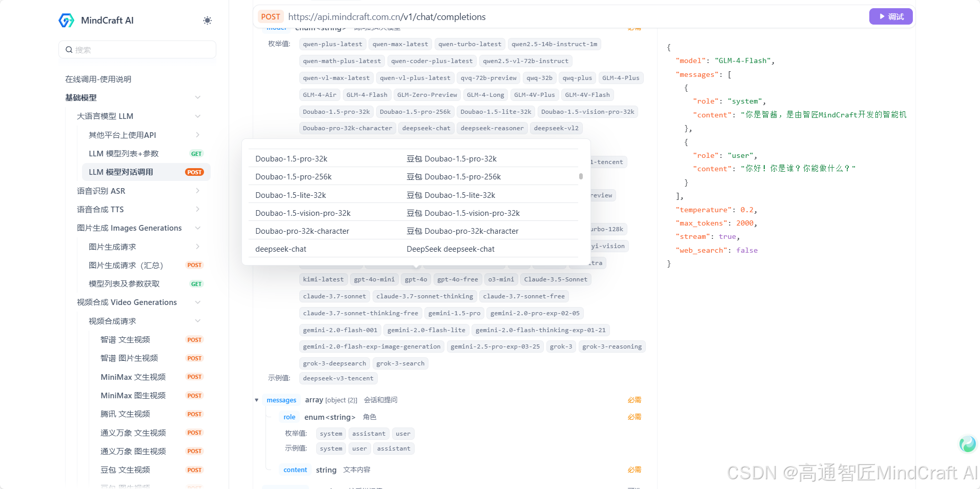The height and width of the screenshot is (489, 980).
Task: Click the assistant enum value tag
Action: [x=369, y=434]
